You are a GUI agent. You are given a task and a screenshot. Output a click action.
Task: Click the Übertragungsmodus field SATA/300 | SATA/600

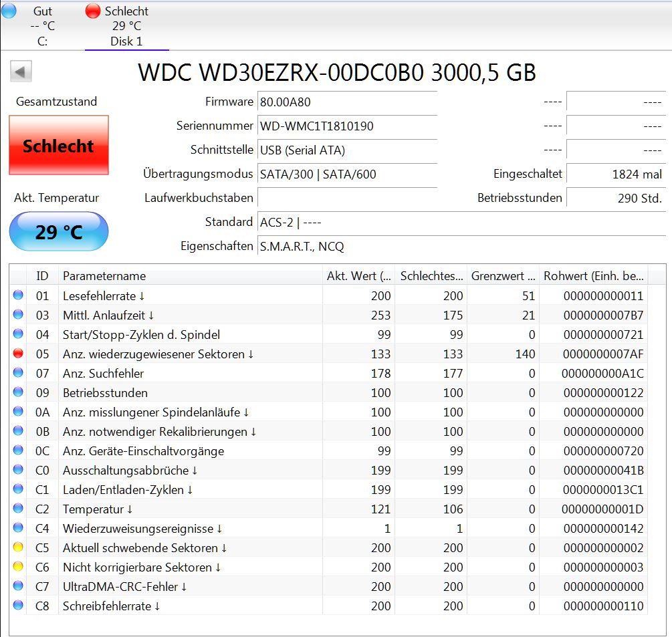coord(347,174)
